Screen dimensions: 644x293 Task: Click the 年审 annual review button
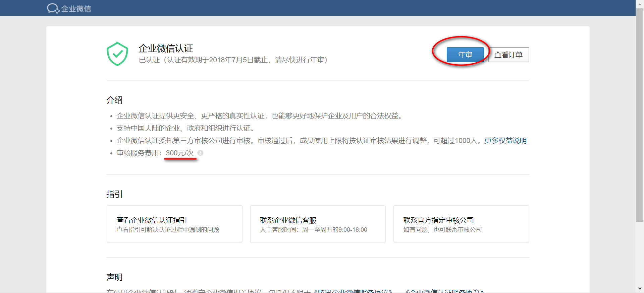(465, 55)
